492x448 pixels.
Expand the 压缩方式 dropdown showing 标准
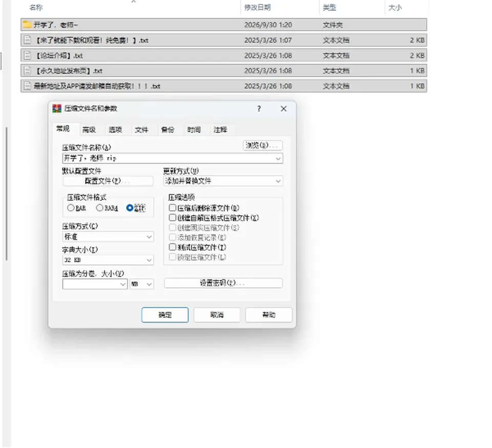108,237
